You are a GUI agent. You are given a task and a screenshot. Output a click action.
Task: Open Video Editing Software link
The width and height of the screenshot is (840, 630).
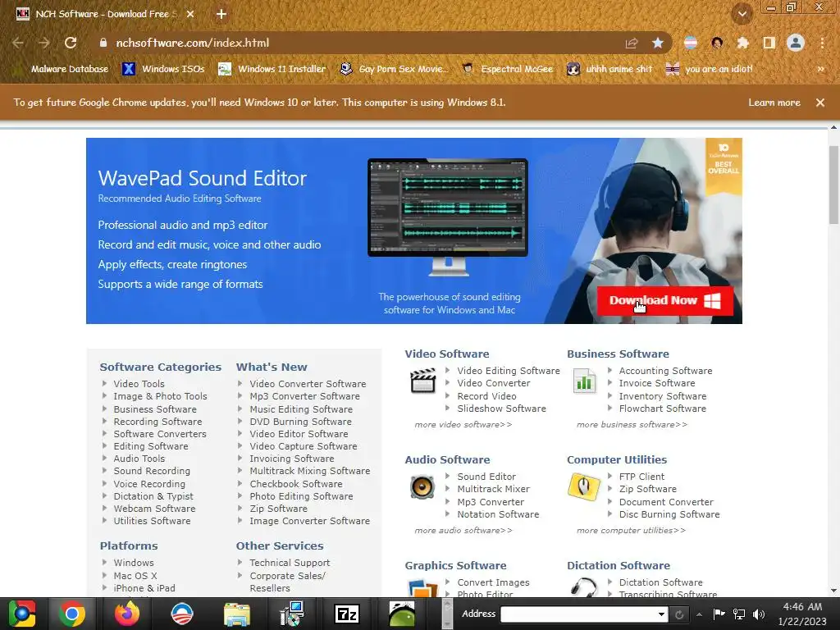[x=509, y=371]
